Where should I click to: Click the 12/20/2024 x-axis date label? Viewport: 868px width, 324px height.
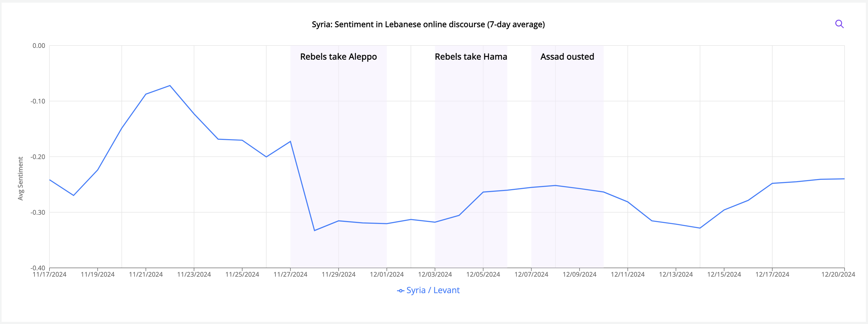pos(838,275)
